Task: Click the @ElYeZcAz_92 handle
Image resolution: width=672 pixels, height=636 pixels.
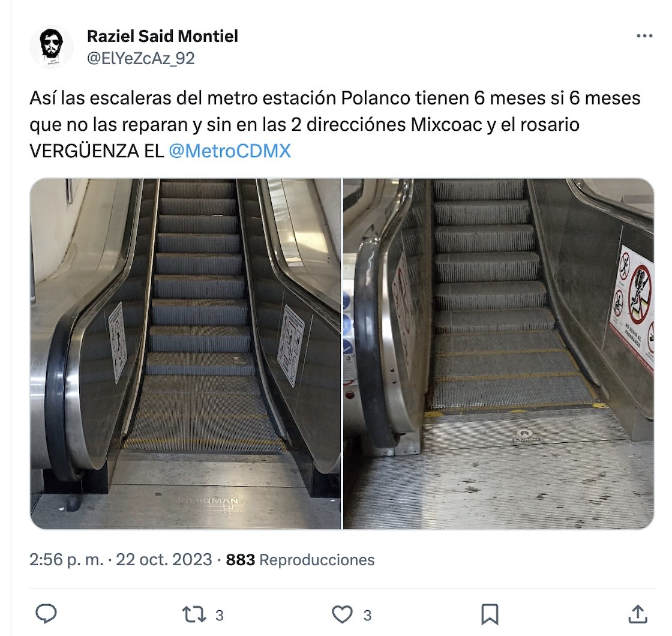Action: pyautogui.click(x=140, y=58)
